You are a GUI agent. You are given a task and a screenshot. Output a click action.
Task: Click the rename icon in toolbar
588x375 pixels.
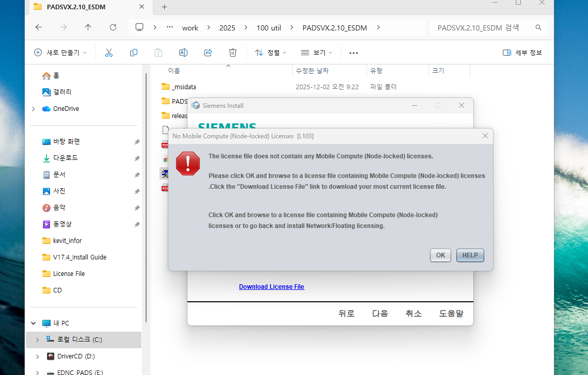pyautogui.click(x=183, y=53)
